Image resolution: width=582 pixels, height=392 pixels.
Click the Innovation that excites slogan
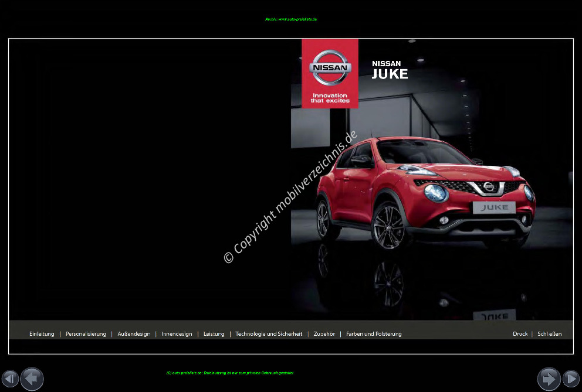(x=330, y=98)
